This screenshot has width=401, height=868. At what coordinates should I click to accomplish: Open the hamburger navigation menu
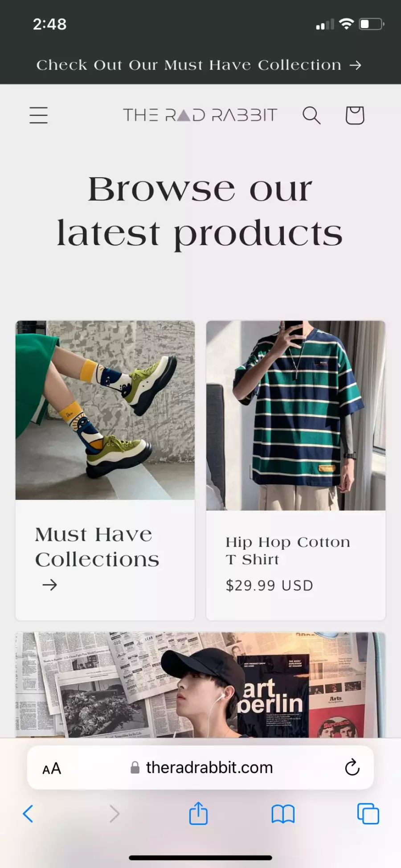pyautogui.click(x=39, y=115)
